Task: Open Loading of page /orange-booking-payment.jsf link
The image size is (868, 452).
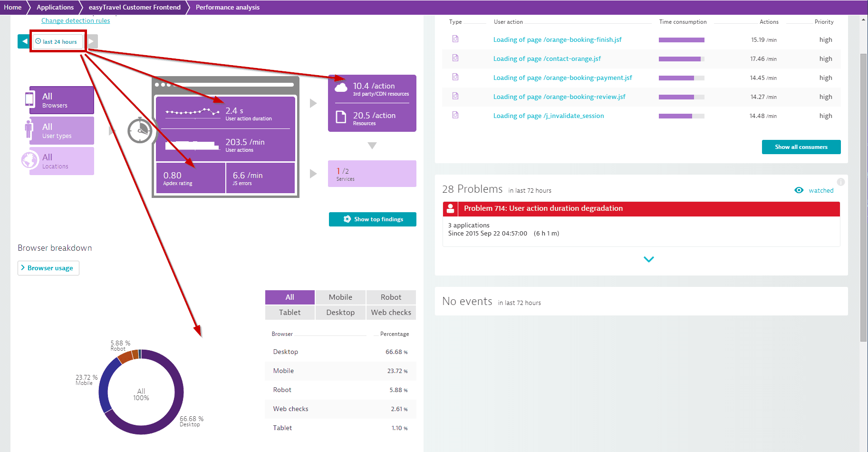Action: [563, 78]
